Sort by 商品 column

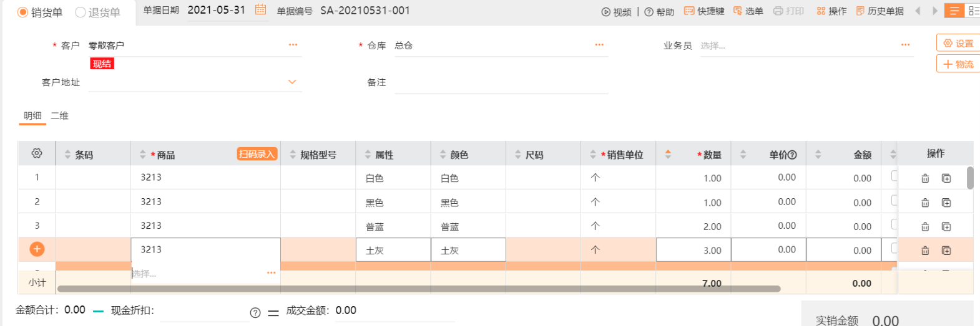tap(143, 155)
